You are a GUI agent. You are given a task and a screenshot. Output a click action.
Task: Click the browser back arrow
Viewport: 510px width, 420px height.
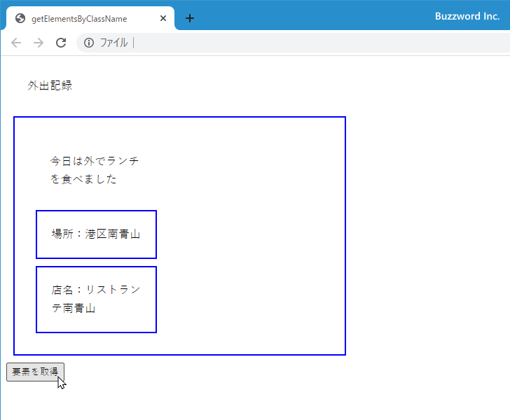16,43
